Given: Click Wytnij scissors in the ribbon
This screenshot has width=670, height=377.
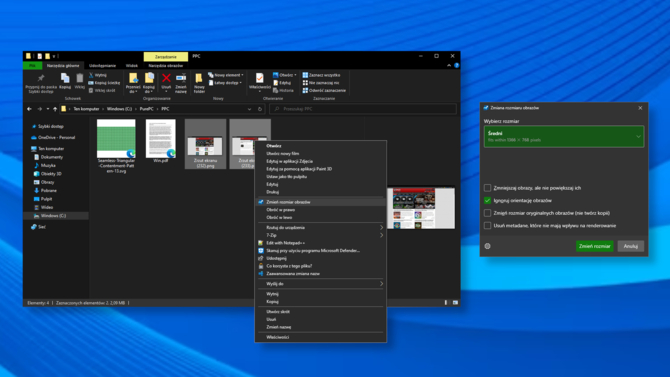Looking at the screenshot, I should (98, 75).
